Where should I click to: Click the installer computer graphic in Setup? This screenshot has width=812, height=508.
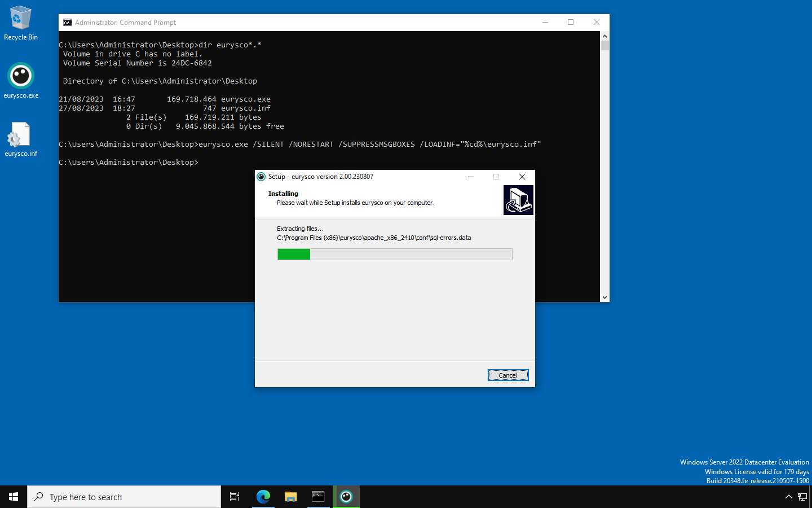click(x=518, y=200)
